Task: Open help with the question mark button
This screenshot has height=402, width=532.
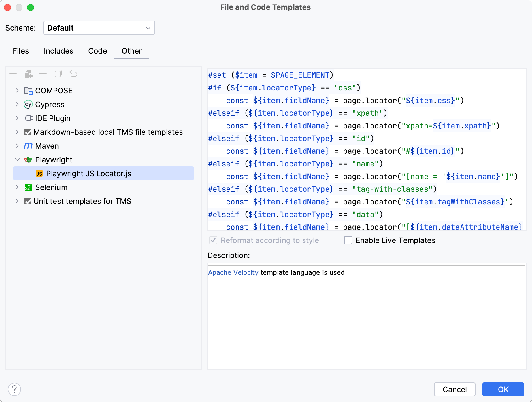Action: pos(14,389)
